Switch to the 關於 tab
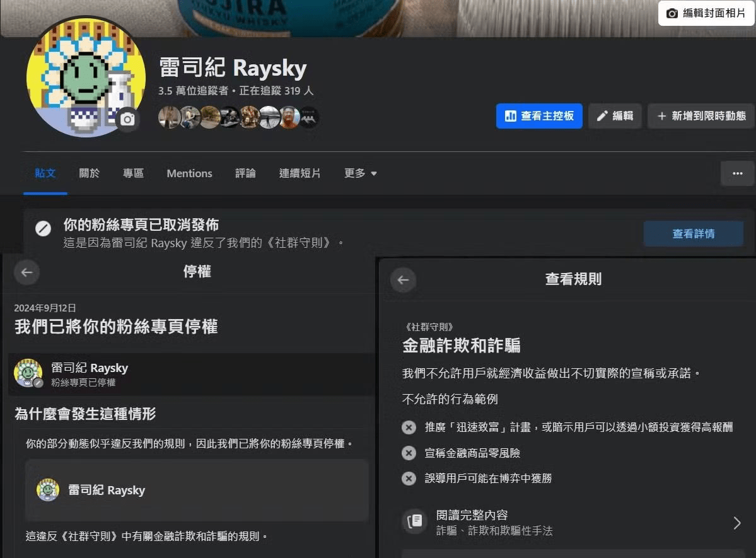Screen dimensions: 756x558 (89, 173)
